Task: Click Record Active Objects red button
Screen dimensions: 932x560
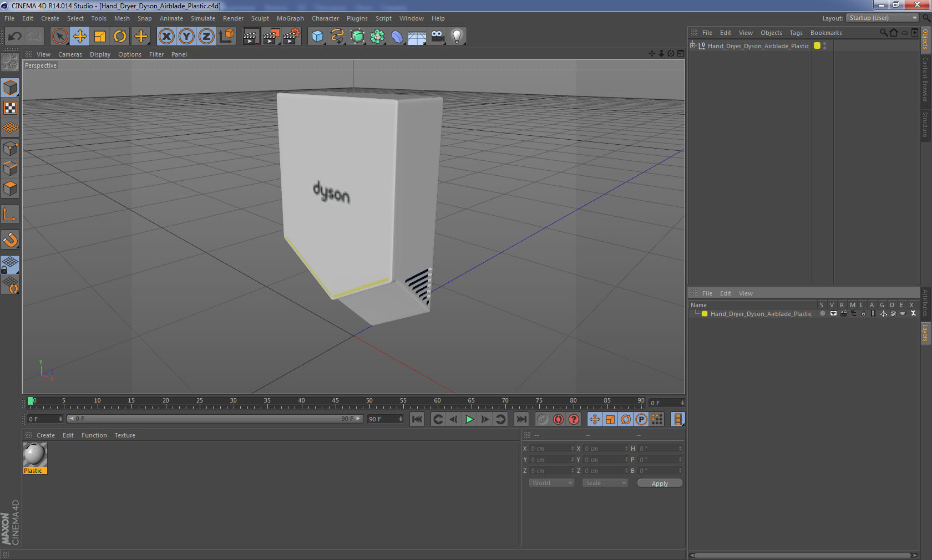Action: (x=558, y=419)
